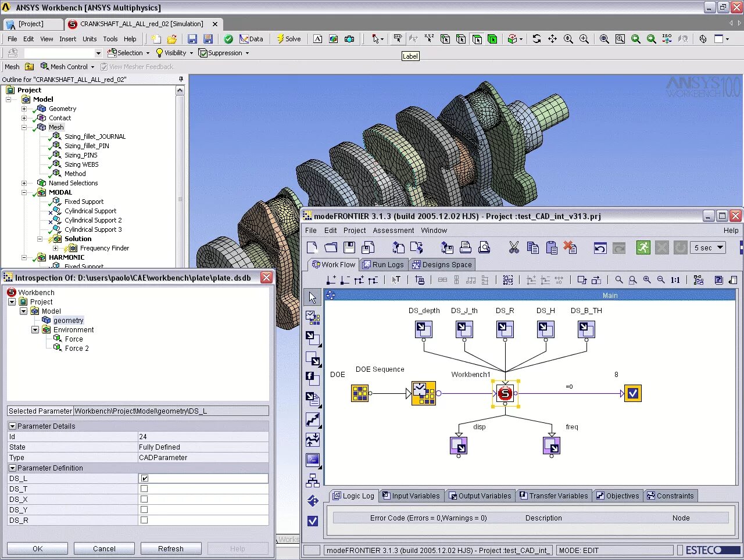Viewport: 744px width, 560px height.
Task: Check the DS_Y parameter checkbox
Action: click(144, 509)
